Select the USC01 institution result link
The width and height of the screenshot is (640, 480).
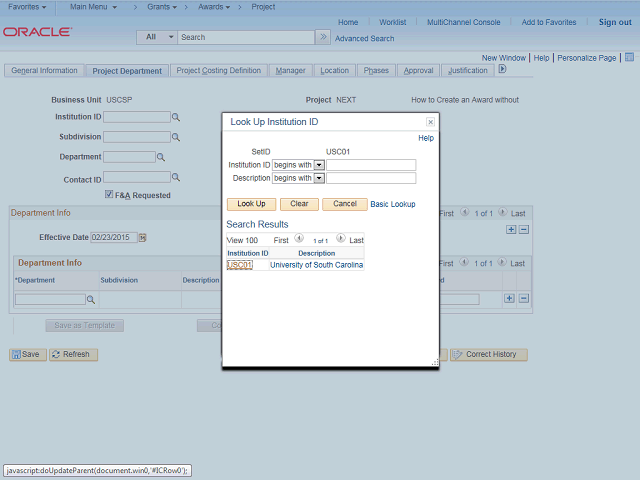pyautogui.click(x=239, y=265)
